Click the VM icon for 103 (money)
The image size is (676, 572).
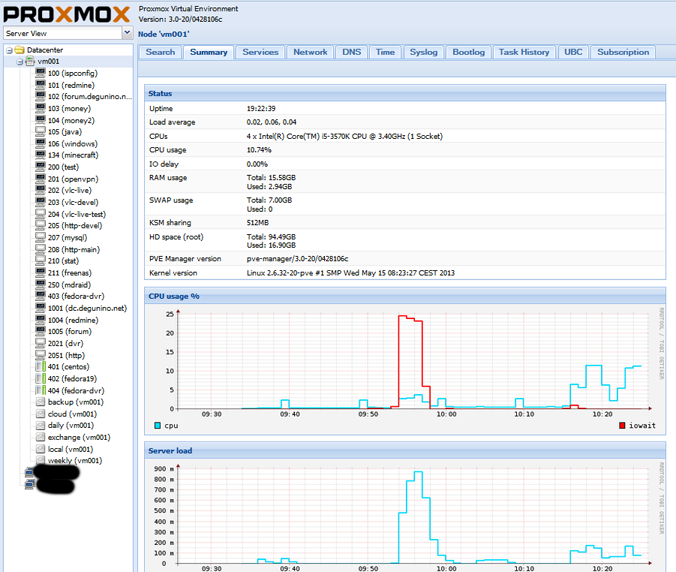pos(41,108)
